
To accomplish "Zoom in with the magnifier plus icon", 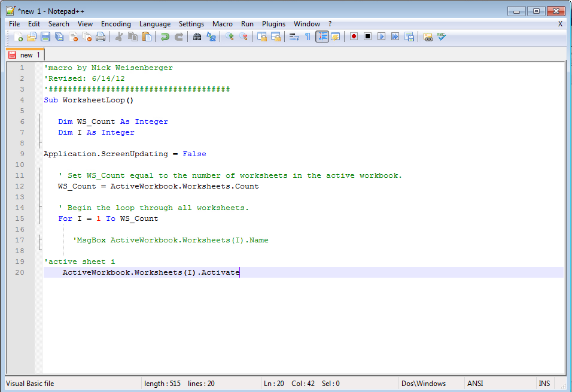I will point(229,37).
